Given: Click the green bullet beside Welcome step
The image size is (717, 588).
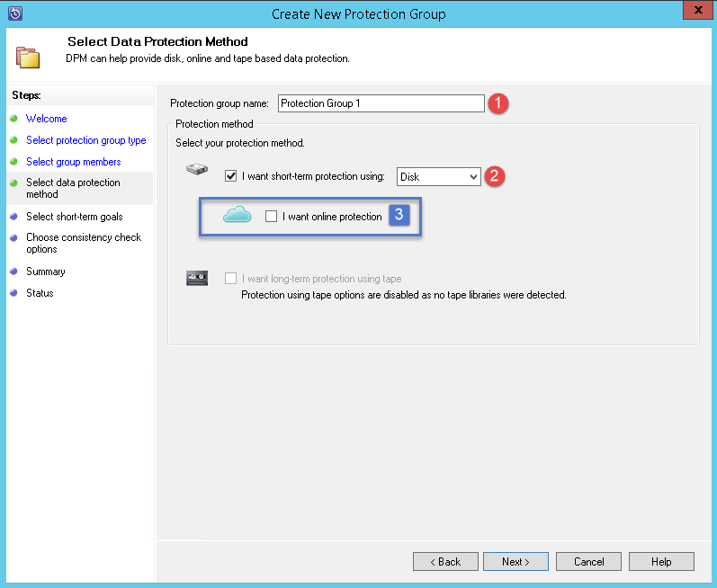Looking at the screenshot, I should 13,119.
